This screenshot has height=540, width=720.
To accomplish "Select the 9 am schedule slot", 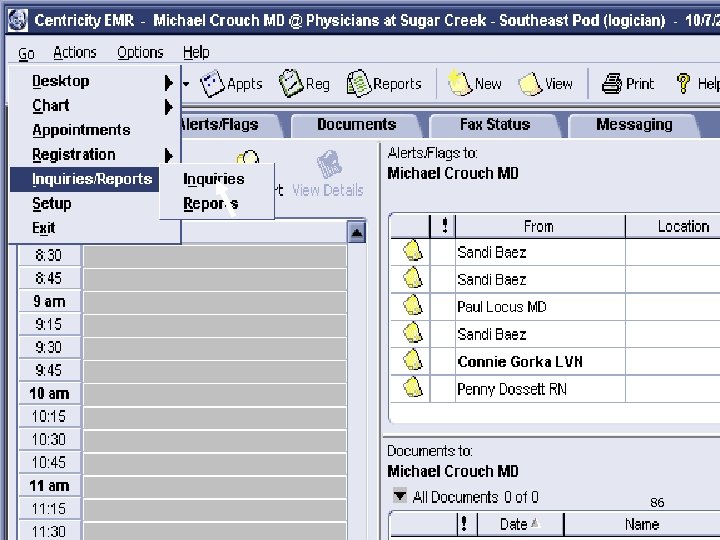I will [215, 302].
